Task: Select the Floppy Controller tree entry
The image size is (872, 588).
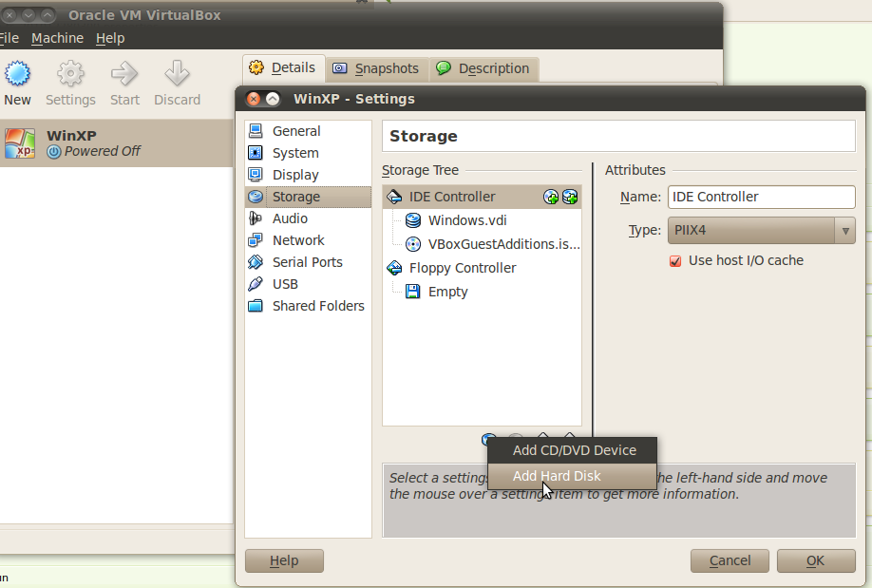Action: [x=482, y=268]
